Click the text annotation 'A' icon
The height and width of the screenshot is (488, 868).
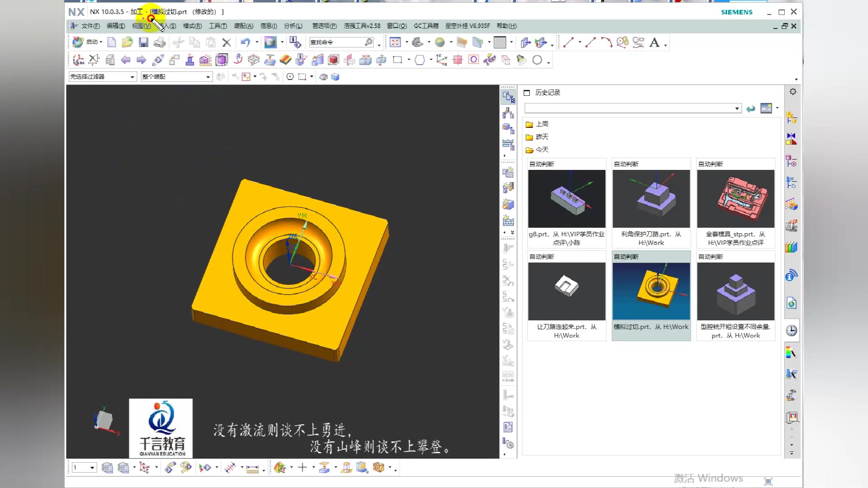pyautogui.click(x=654, y=42)
